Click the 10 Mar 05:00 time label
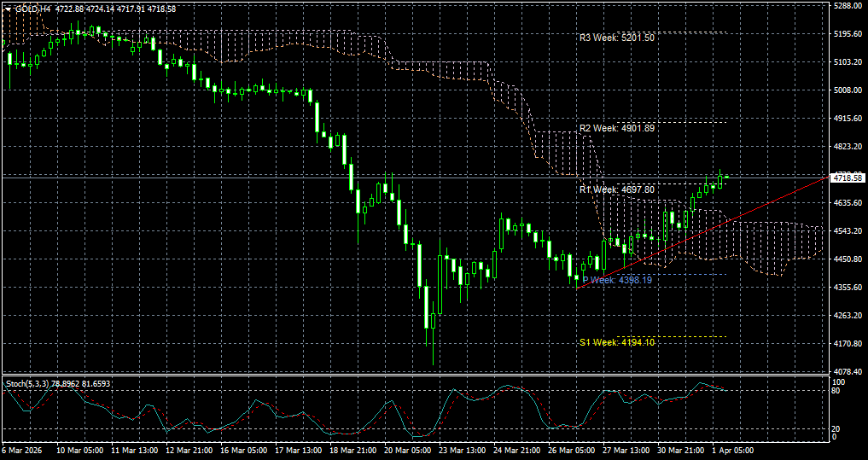This screenshot has width=868, height=460. pos(80,451)
